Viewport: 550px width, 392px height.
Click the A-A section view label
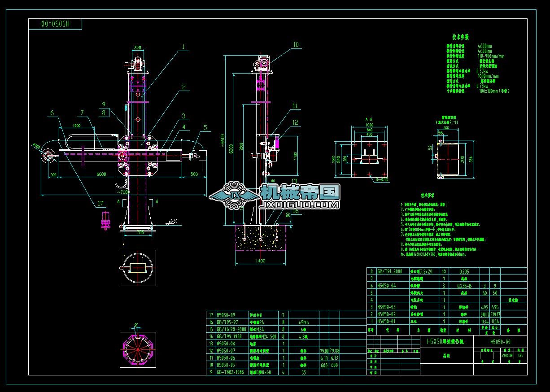tap(370, 120)
